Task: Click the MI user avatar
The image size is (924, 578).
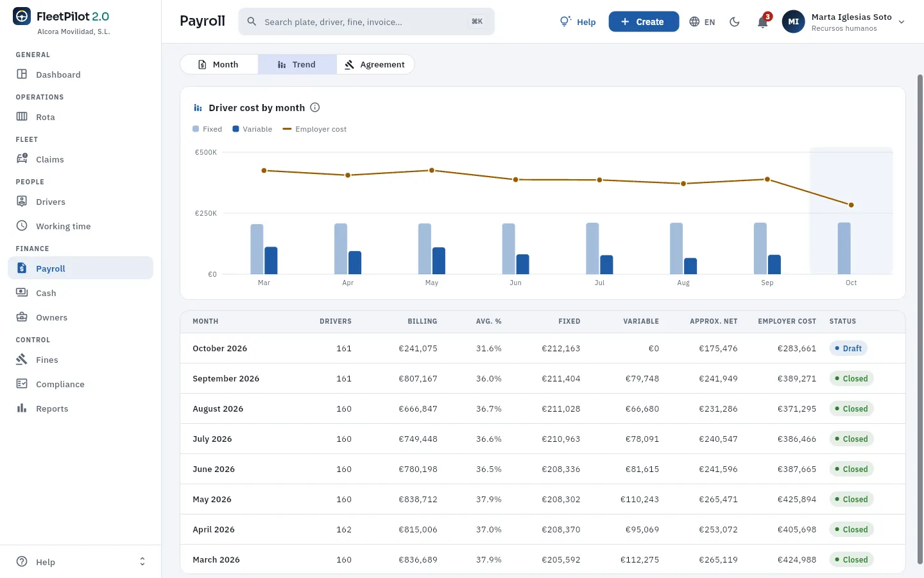Action: tap(793, 22)
